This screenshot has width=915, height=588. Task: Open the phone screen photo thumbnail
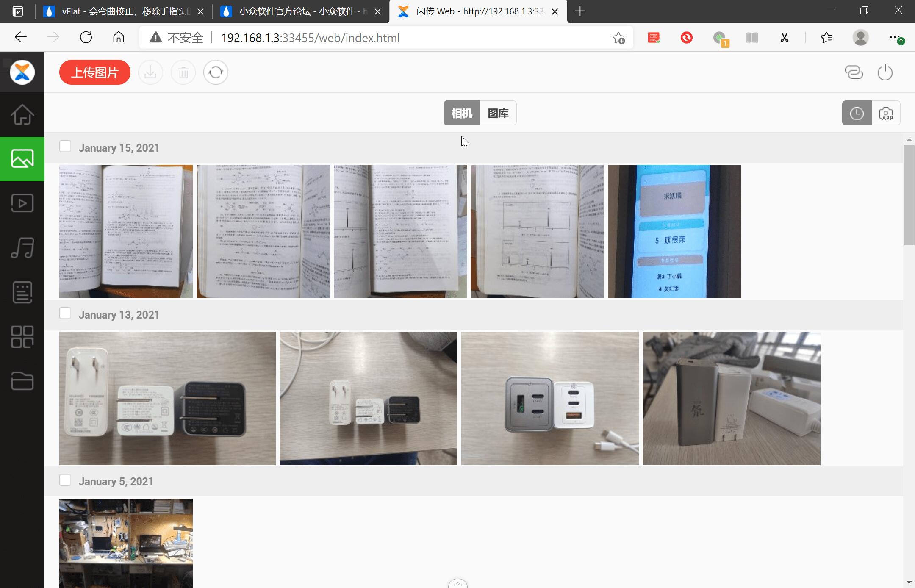coord(674,231)
